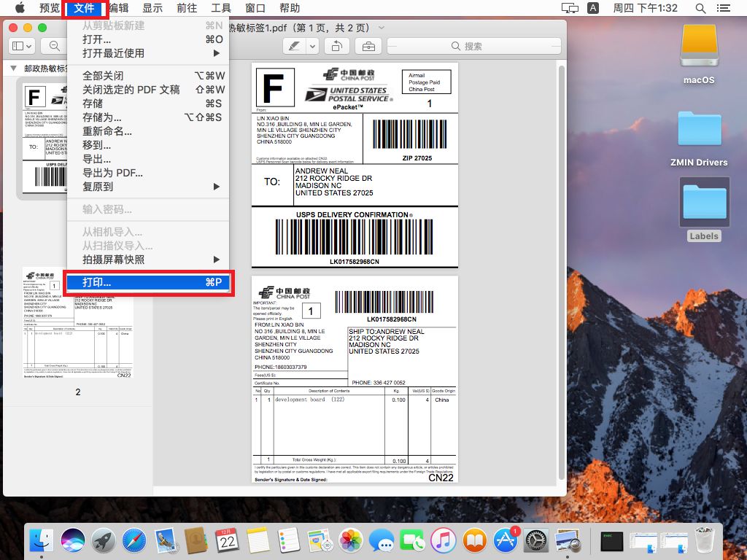The width and height of the screenshot is (747, 560).
Task: Open Finder from the Dock
Action: point(42,540)
